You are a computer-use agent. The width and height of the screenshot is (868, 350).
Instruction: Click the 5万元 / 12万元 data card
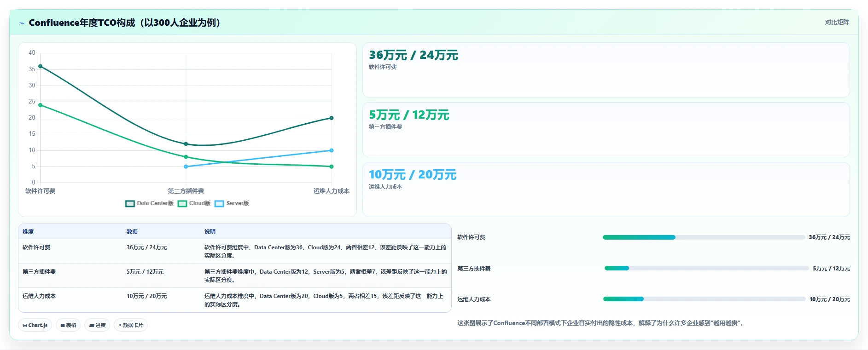606,130
